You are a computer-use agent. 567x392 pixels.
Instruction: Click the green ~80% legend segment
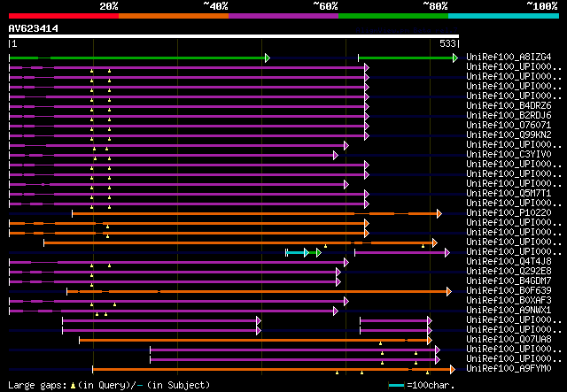393,16
